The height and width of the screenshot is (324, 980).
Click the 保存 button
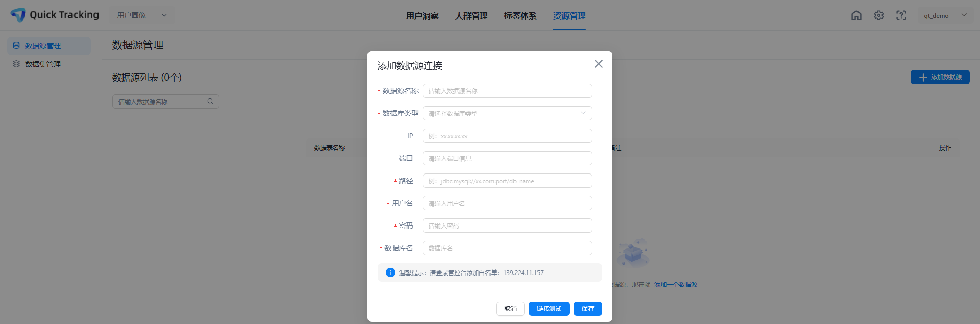point(588,309)
